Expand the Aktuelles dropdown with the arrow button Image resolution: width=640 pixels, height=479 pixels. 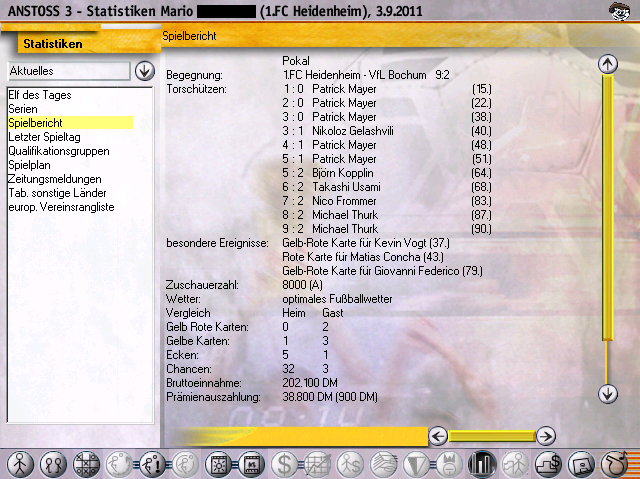[144, 71]
